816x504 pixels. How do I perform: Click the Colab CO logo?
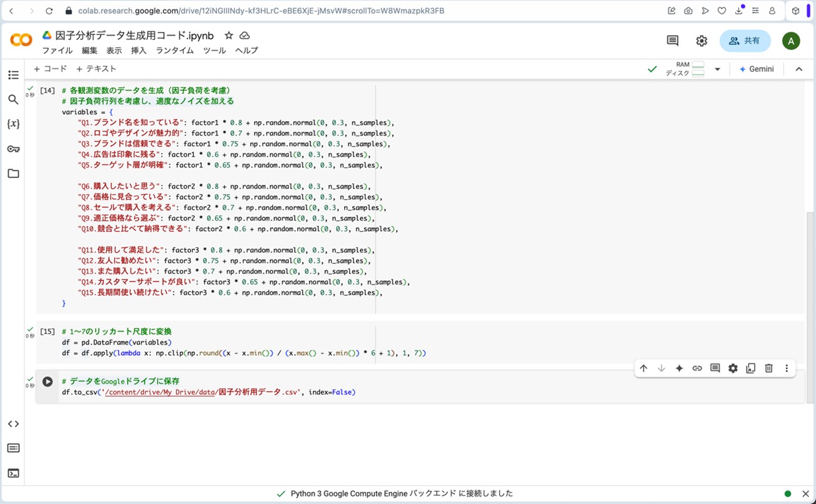21,40
